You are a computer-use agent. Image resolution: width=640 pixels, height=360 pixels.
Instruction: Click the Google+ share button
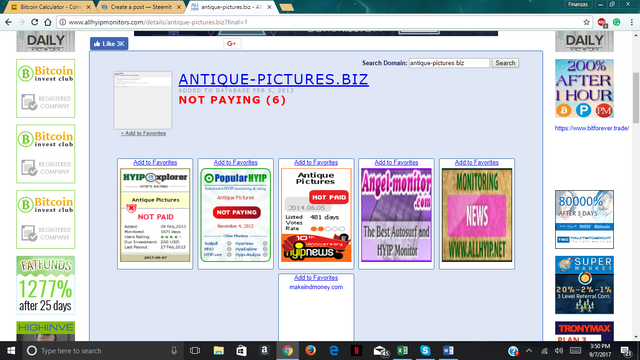(232, 44)
